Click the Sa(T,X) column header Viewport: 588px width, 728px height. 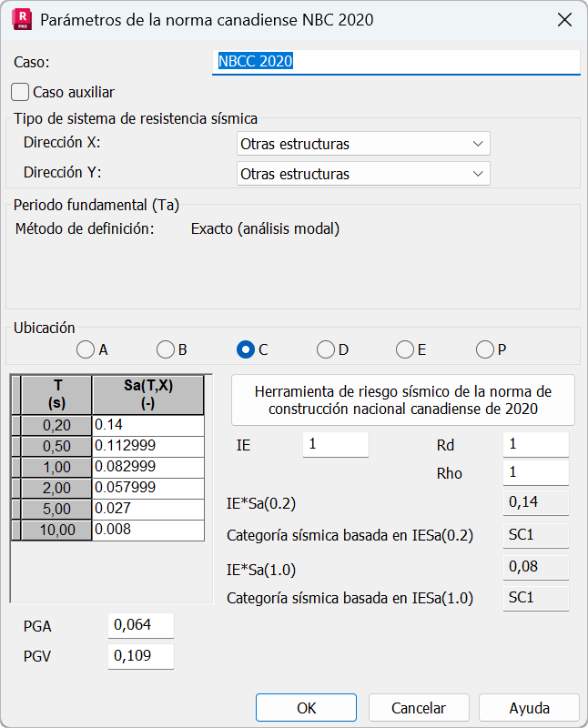click(148, 395)
